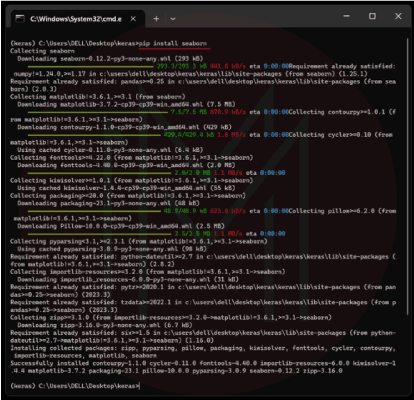Click the "Downloading Pillow-10.0.0" line
Image resolution: width=414 pixels, height=400 pixels.
121,226
